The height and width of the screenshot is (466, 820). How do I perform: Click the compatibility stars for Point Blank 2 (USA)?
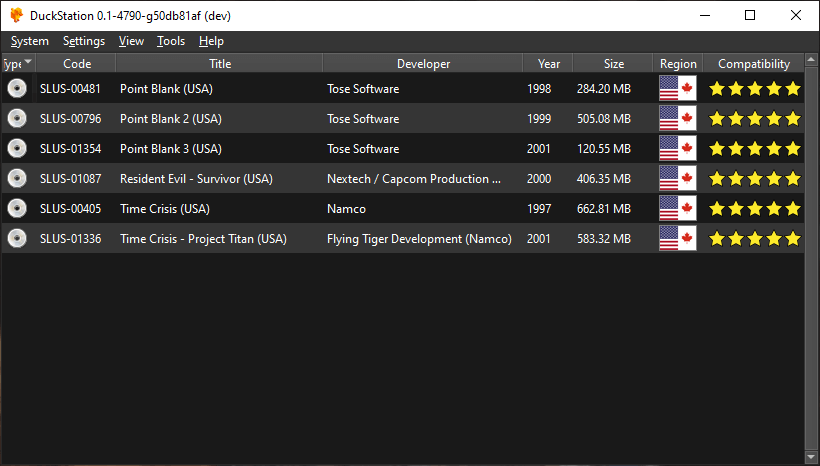pos(755,119)
